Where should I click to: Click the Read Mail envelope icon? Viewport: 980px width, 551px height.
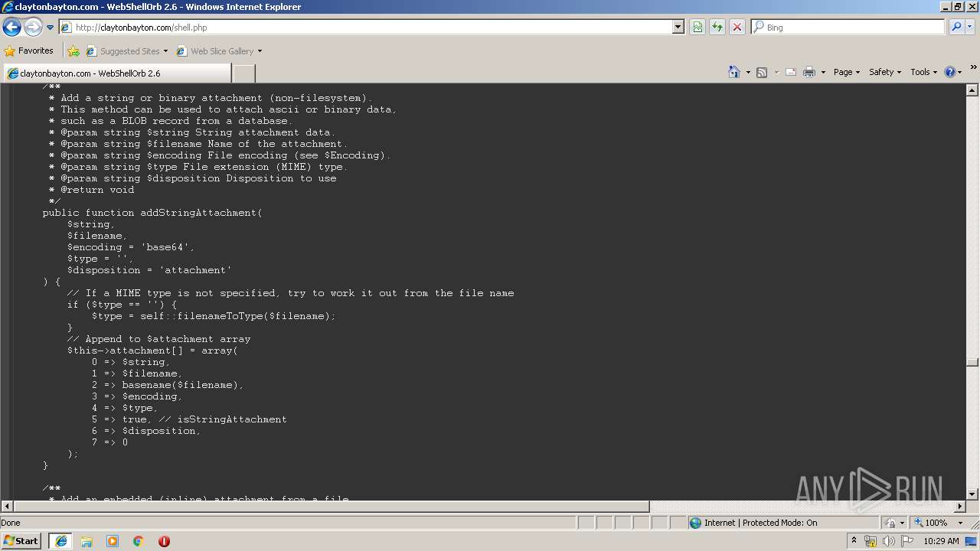(x=791, y=72)
